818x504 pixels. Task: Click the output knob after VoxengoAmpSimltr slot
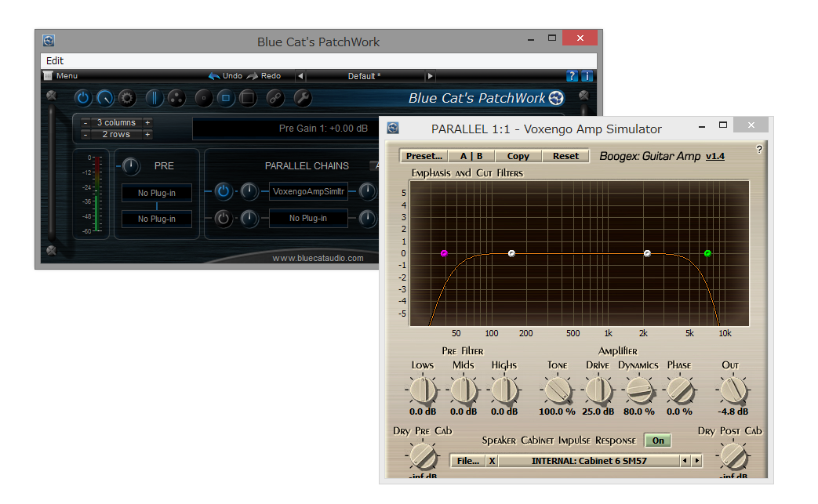point(368,191)
